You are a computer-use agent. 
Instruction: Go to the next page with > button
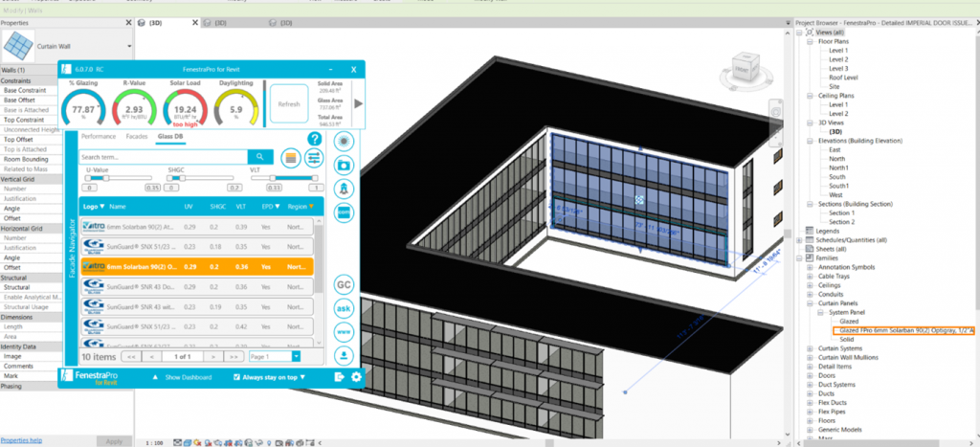click(x=213, y=356)
